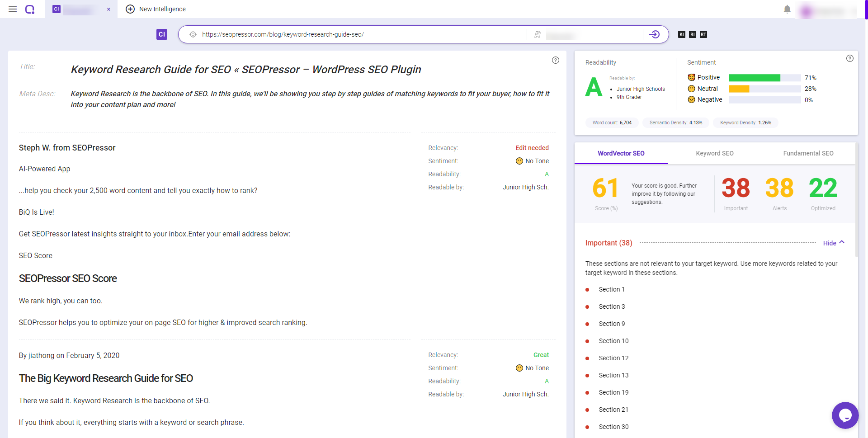Open notifications bell
This screenshot has width=868, height=438.
[787, 9]
